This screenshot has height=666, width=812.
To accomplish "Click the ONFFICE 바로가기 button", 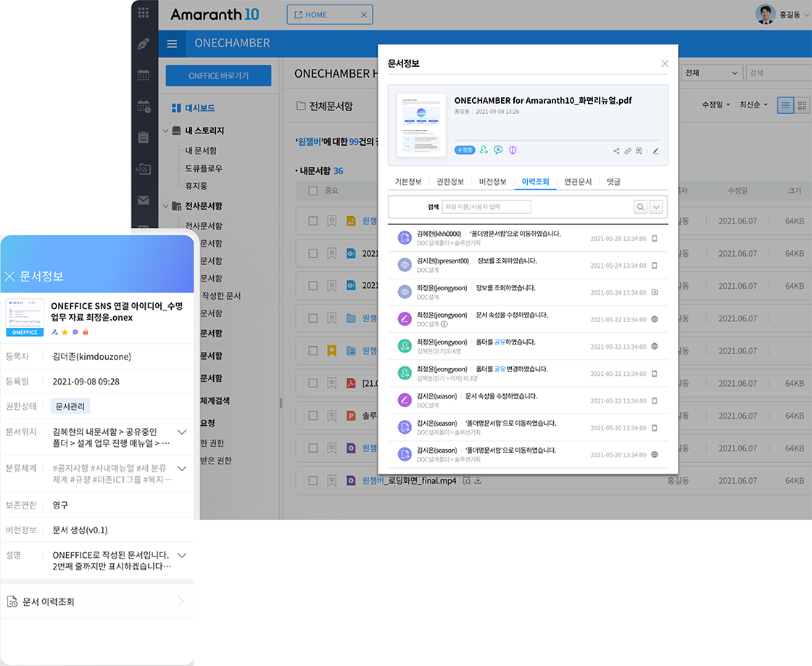I will [218, 75].
